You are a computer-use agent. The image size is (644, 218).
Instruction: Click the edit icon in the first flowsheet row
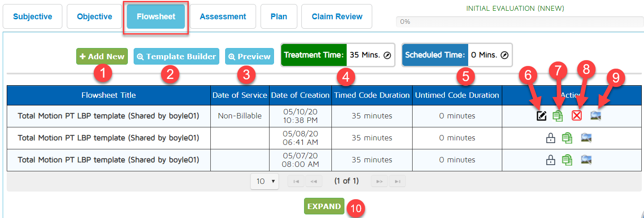541,116
